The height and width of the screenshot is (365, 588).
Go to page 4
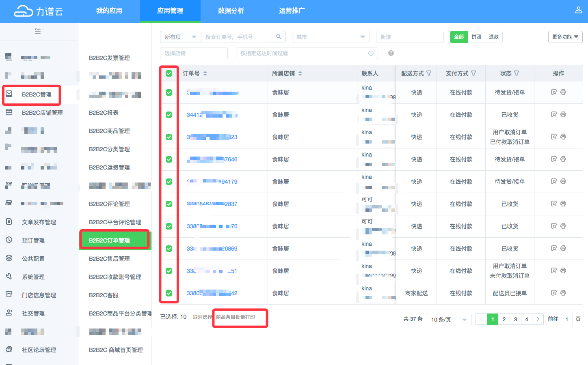[x=527, y=319]
